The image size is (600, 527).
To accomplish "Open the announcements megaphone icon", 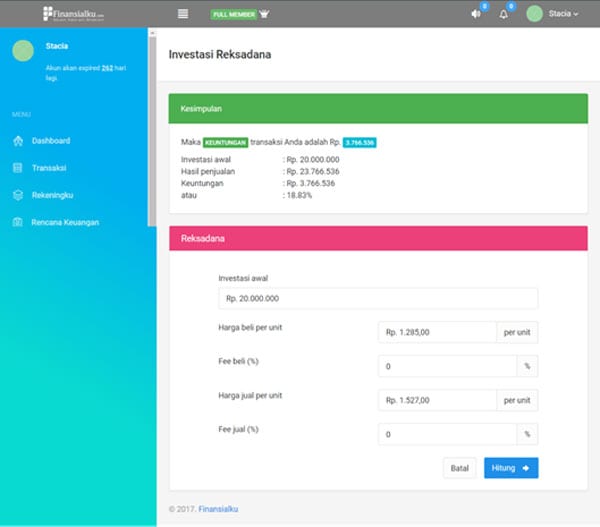I will pyautogui.click(x=475, y=14).
